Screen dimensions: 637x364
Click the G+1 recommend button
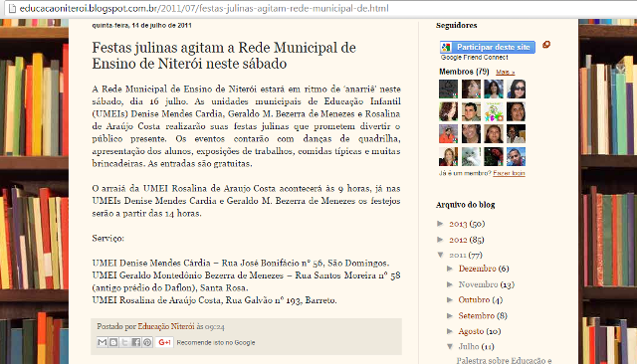pyautogui.click(x=164, y=342)
